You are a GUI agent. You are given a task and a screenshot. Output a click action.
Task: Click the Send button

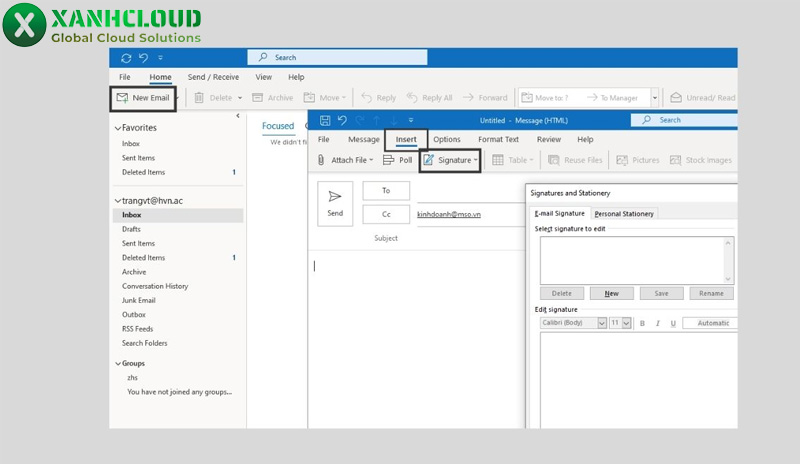tap(335, 204)
